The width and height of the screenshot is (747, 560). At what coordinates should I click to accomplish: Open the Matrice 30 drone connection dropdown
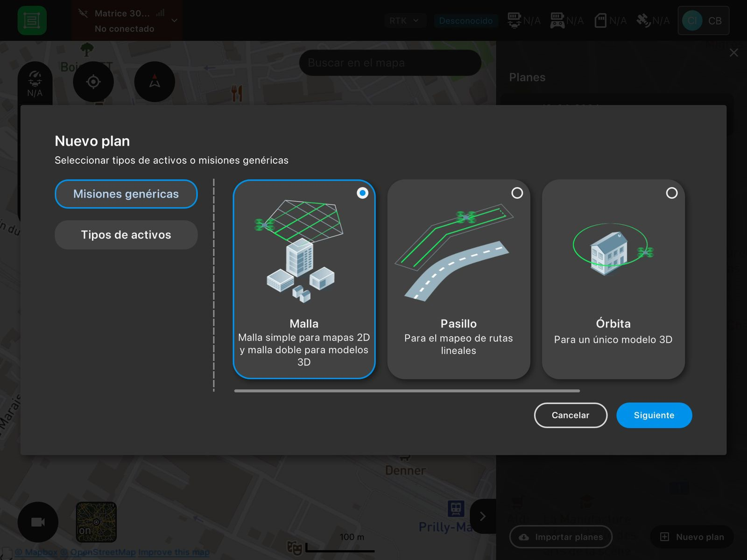(127, 21)
